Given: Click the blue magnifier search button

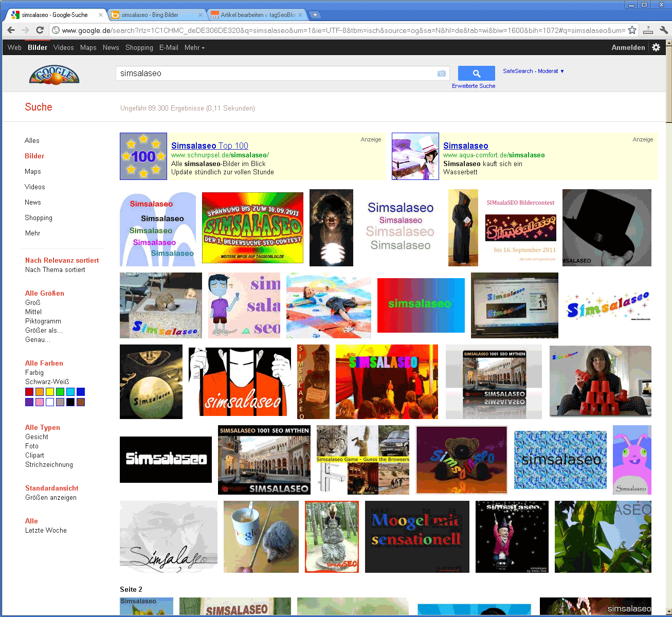Looking at the screenshot, I should [x=477, y=74].
